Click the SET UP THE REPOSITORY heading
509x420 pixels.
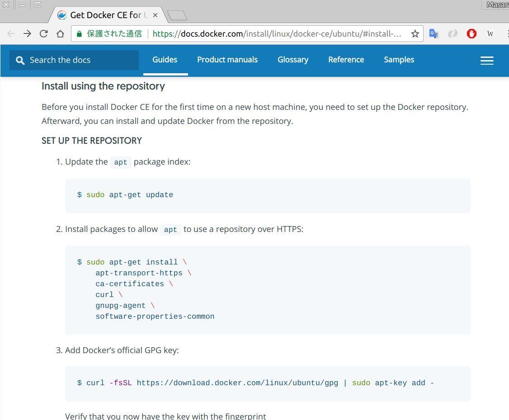click(x=92, y=141)
